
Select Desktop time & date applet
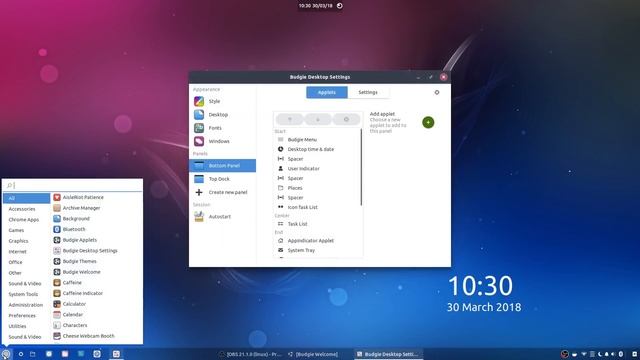(317, 149)
